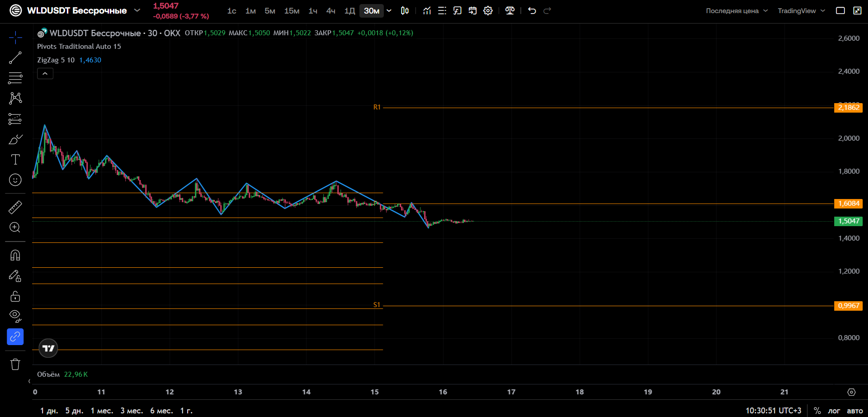Delete drawings with trash can icon
This screenshot has width=868, height=417.
[x=15, y=365]
